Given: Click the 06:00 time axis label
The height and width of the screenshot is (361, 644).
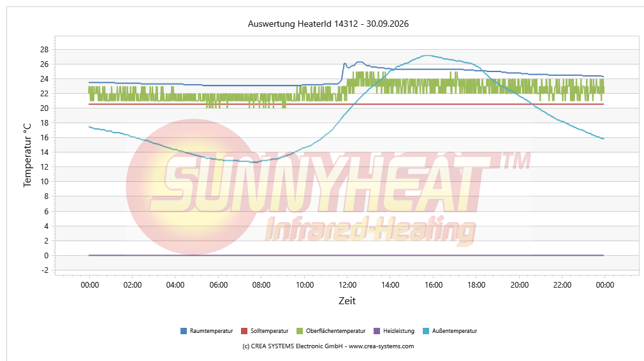Looking at the screenshot, I should point(219,285).
